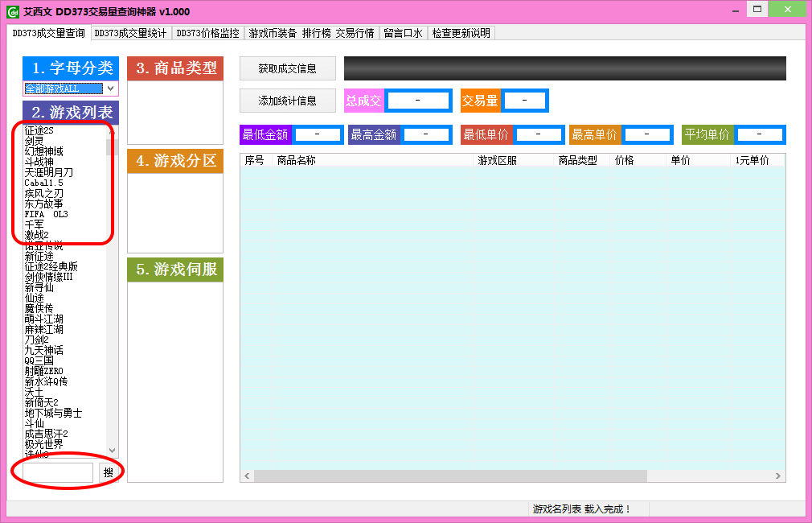The image size is (812, 523).
Task: Open the 检查更新说明 tab
Action: (x=461, y=33)
